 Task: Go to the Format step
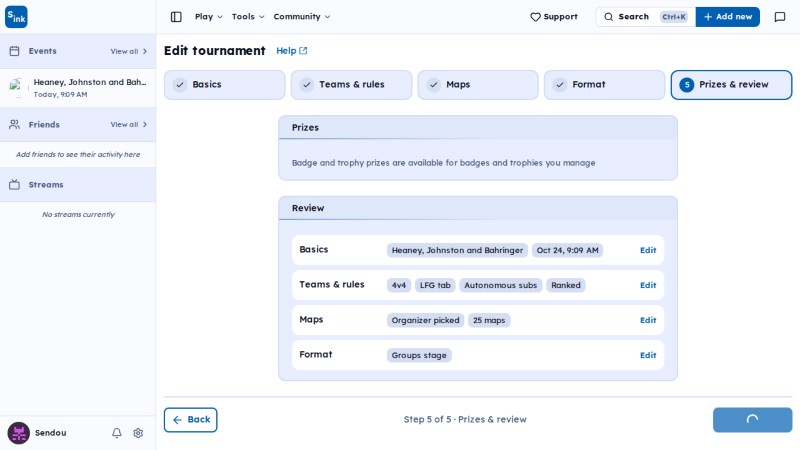[x=605, y=85]
